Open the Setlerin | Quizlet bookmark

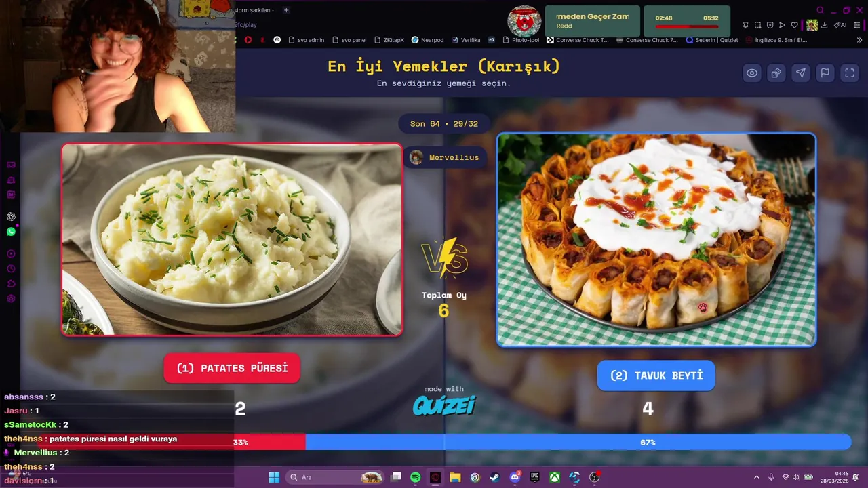click(712, 40)
